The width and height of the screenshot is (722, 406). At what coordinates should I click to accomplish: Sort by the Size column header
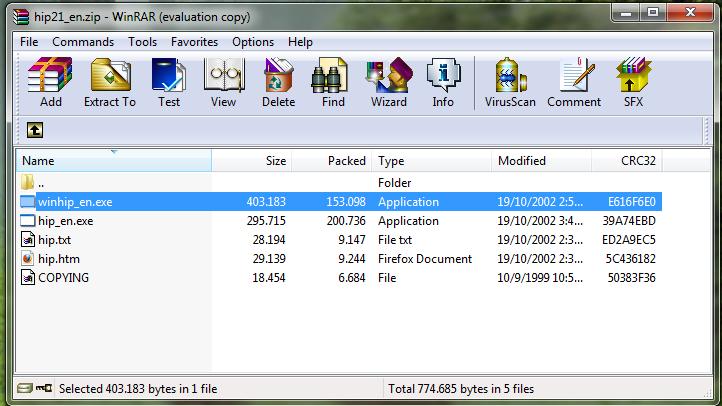(x=251, y=161)
